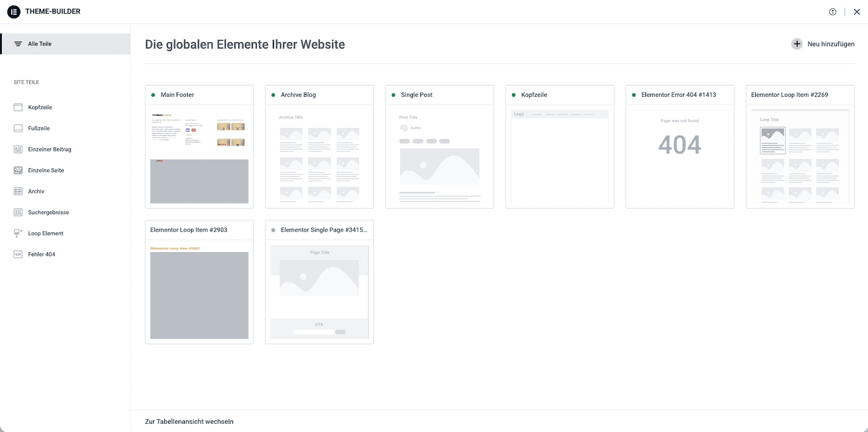This screenshot has height=432, width=868.
Task: Open the Kopfzeile card preview image
Action: pos(559,155)
